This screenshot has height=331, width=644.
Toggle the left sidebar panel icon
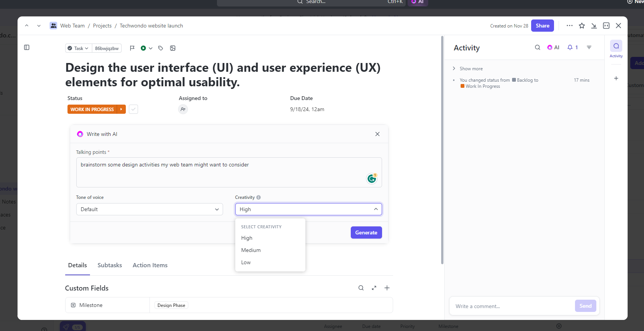pyautogui.click(x=27, y=47)
